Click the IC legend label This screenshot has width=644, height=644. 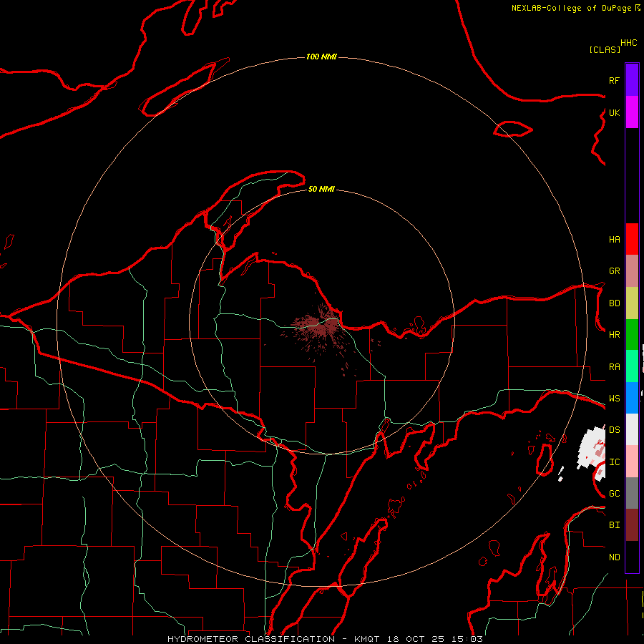click(x=614, y=462)
